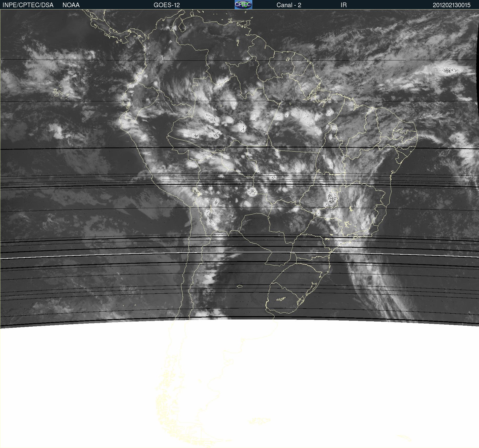Click the GOES-12 satellite label
The image size is (479, 448).
[x=167, y=5]
